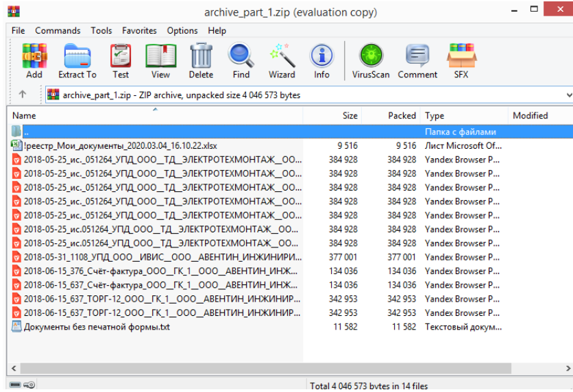The height and width of the screenshot is (392, 573).
Task: Open the Help menu
Action: 217,31
